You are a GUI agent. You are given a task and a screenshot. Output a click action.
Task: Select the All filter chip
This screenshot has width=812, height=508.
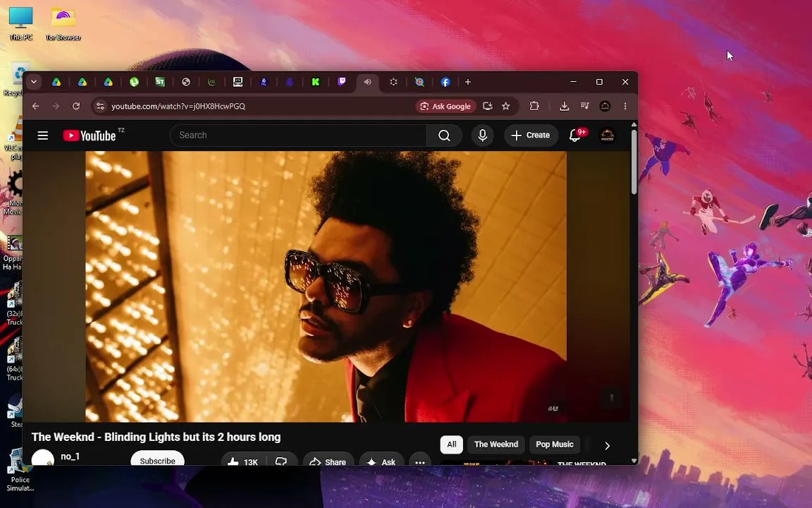point(452,445)
